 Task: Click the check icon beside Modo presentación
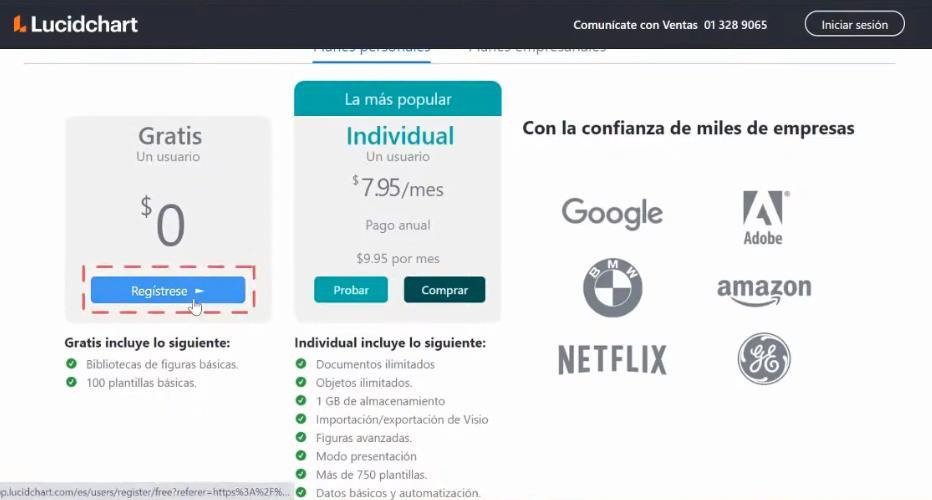click(x=301, y=455)
